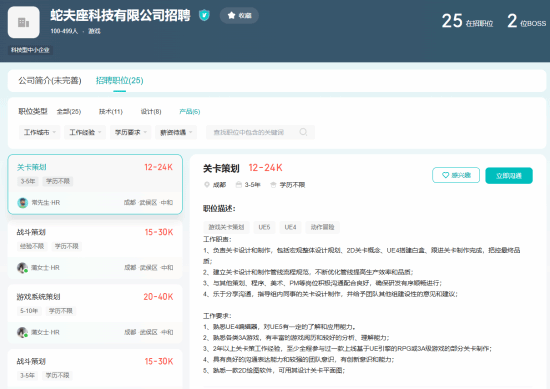Open the 战斗策划 job with 经验不限
The width and height of the screenshot is (550, 389).
coord(95,249)
